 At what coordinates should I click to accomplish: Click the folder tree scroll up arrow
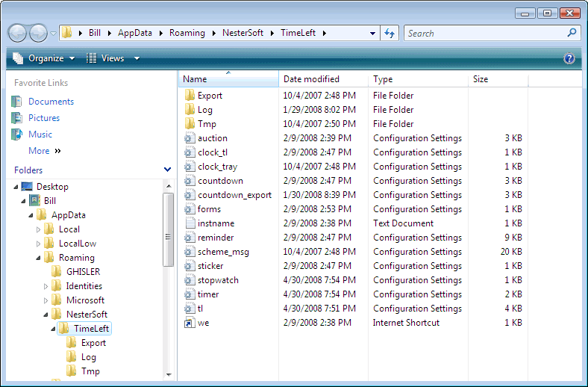point(169,186)
